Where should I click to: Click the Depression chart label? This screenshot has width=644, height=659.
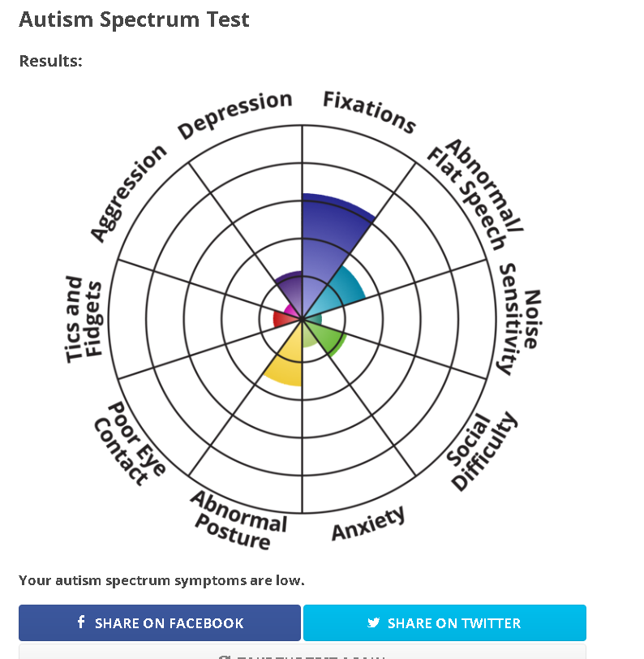click(x=234, y=114)
